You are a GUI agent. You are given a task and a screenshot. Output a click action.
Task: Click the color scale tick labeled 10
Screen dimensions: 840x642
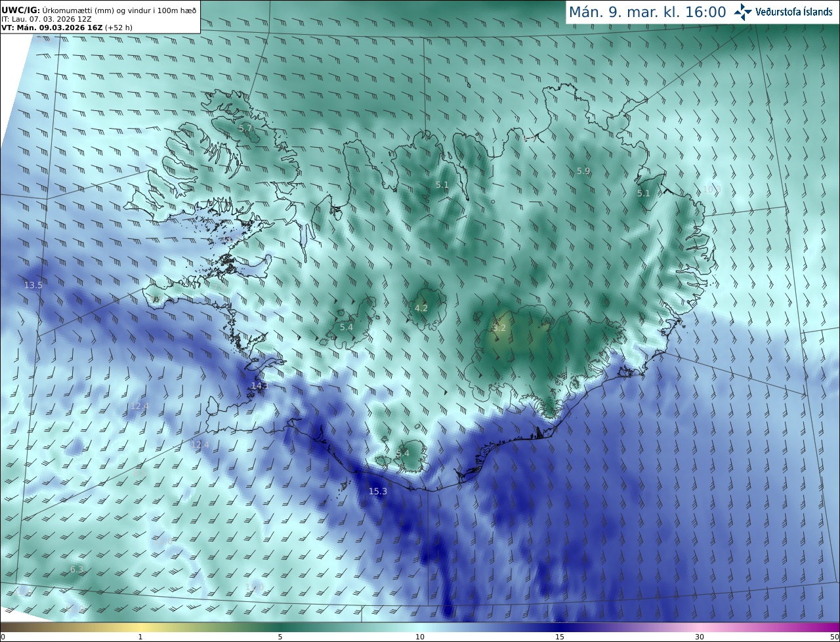[x=420, y=637]
